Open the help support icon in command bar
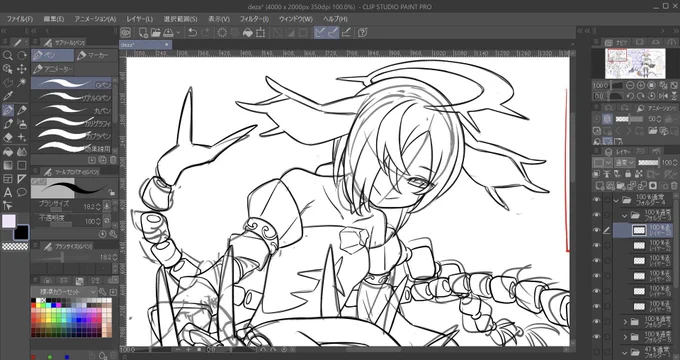680x360 pixels. click(x=363, y=33)
